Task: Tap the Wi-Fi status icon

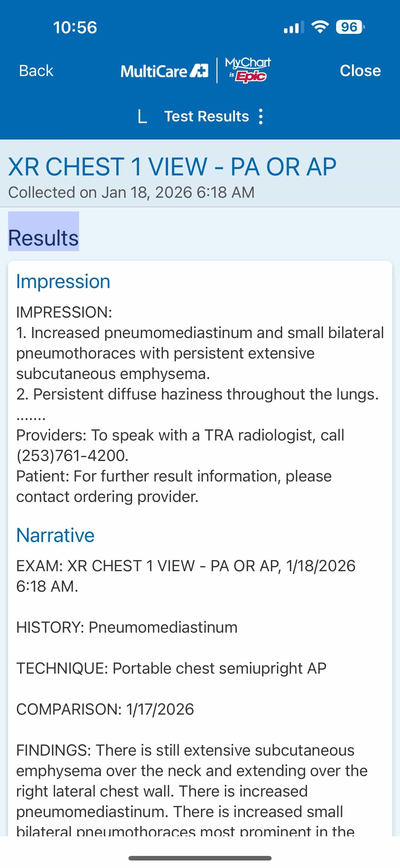Action: [320, 27]
